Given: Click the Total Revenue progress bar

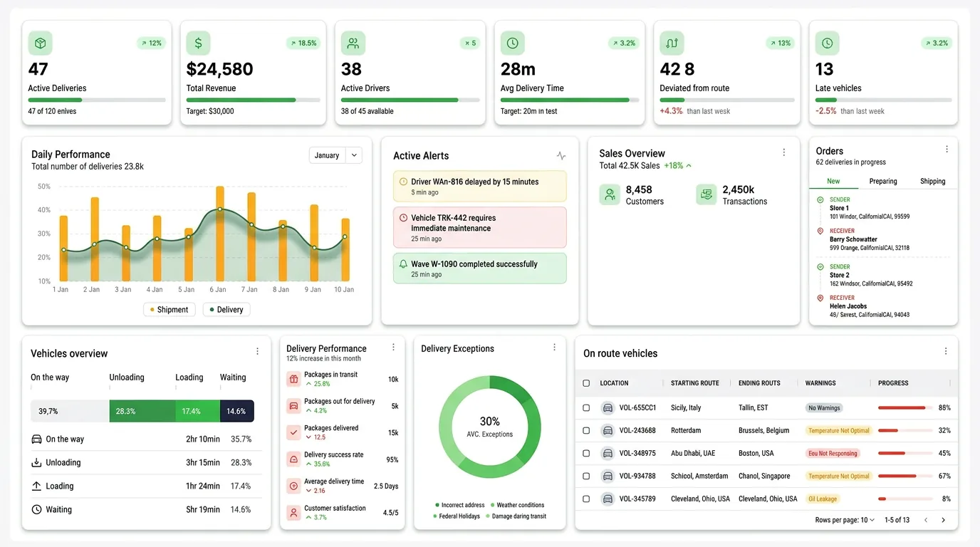Looking at the screenshot, I should point(254,100).
